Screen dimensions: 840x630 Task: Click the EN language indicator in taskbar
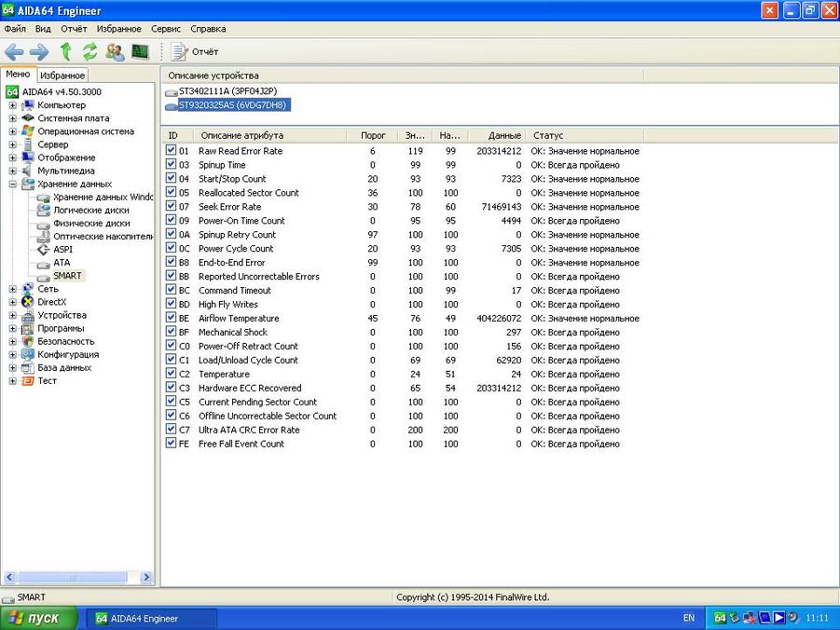pyautogui.click(x=689, y=618)
